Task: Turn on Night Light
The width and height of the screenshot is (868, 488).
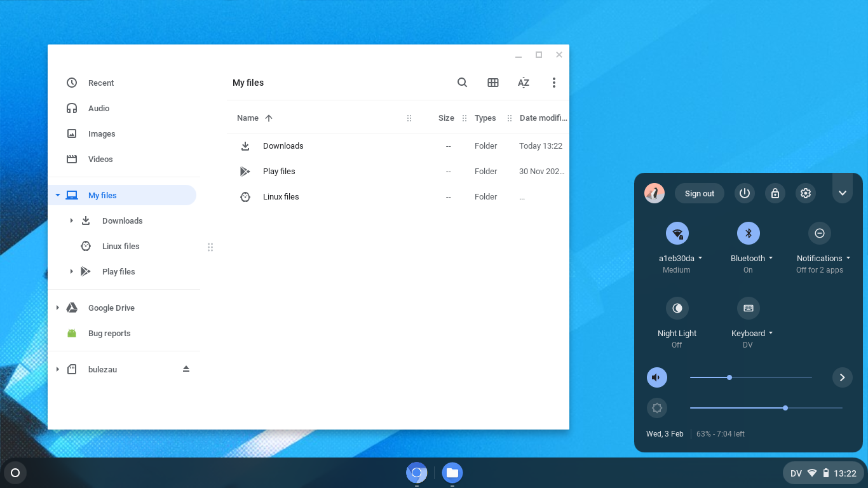Action: click(677, 308)
